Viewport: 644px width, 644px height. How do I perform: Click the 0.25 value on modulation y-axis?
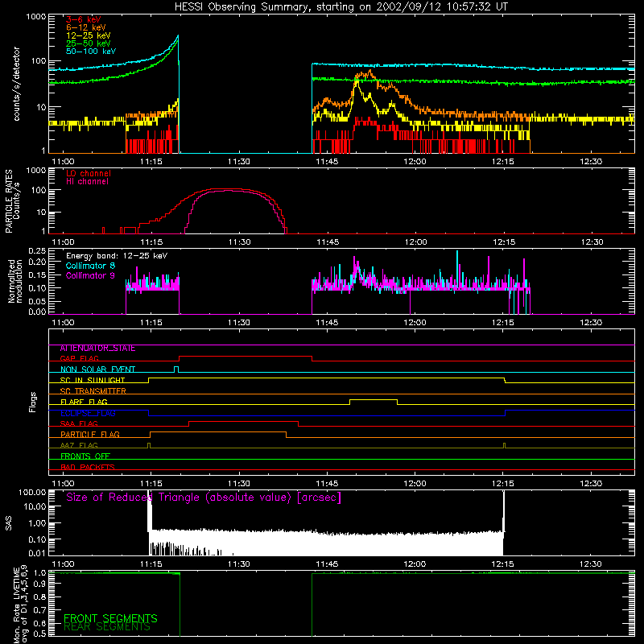coord(37,251)
